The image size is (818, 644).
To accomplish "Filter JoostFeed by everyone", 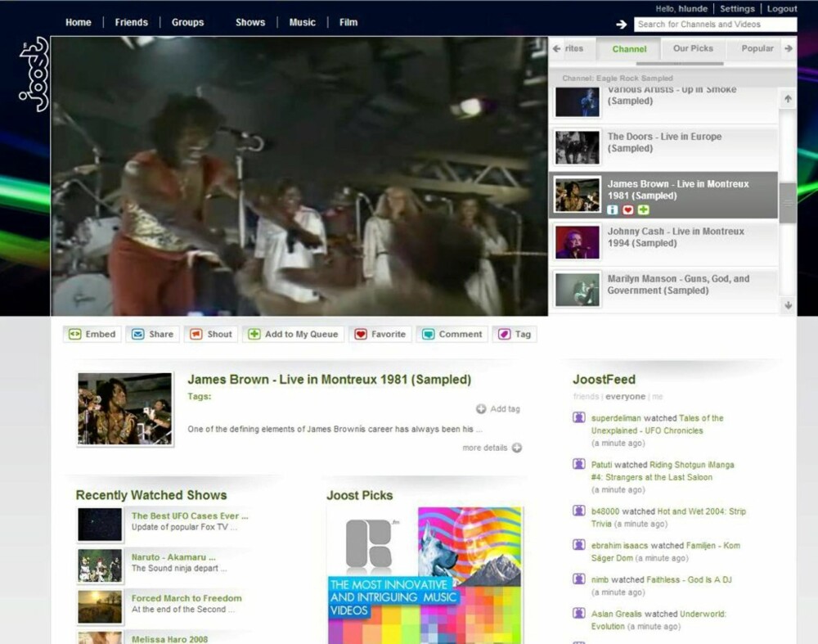I will 625,397.
